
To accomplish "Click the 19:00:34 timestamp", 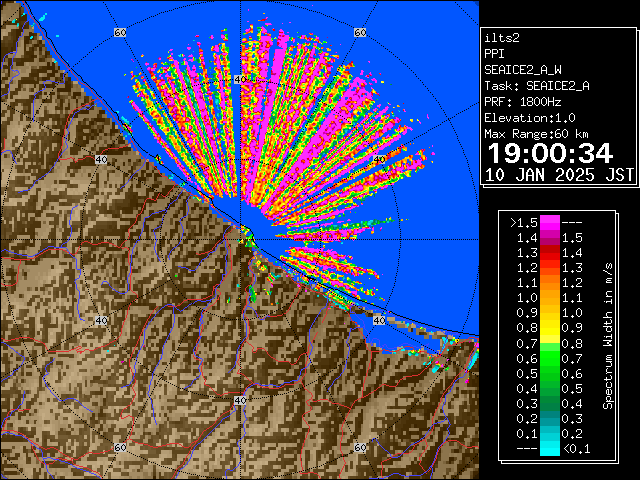I will point(551,153).
